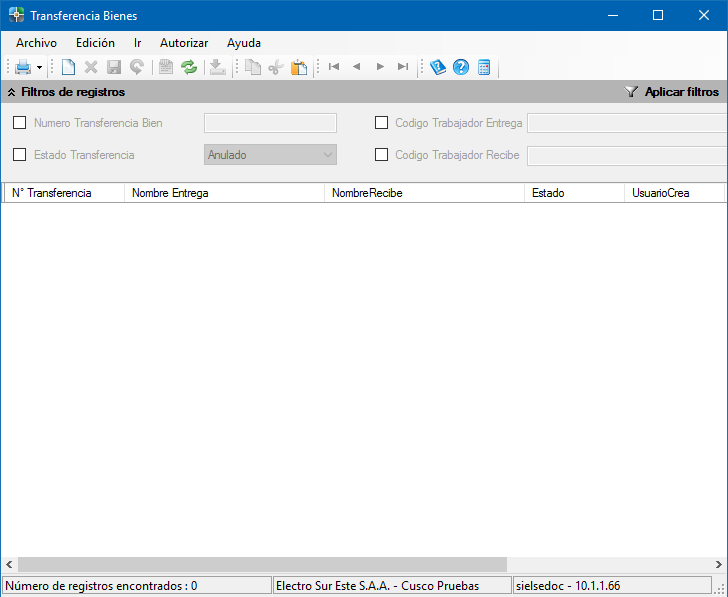Click the blue book tag icon

pos(438,67)
